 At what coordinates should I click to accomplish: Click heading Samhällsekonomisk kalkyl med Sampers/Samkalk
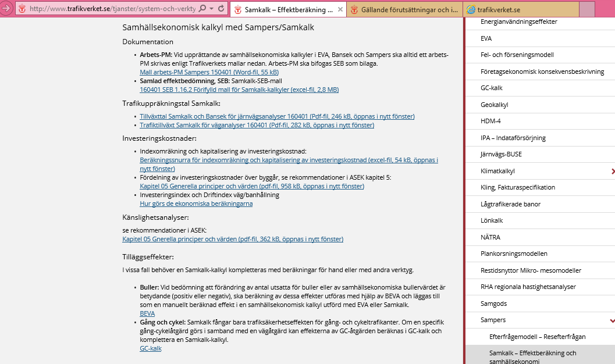point(218,27)
